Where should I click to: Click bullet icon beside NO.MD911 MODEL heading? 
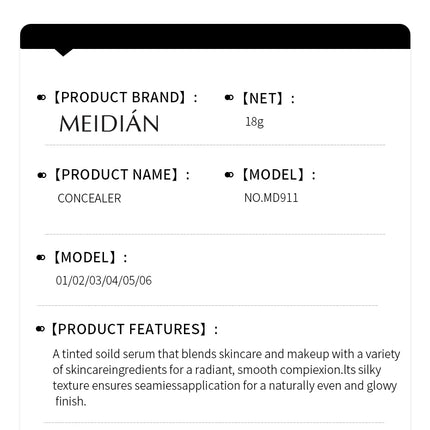coord(229,175)
